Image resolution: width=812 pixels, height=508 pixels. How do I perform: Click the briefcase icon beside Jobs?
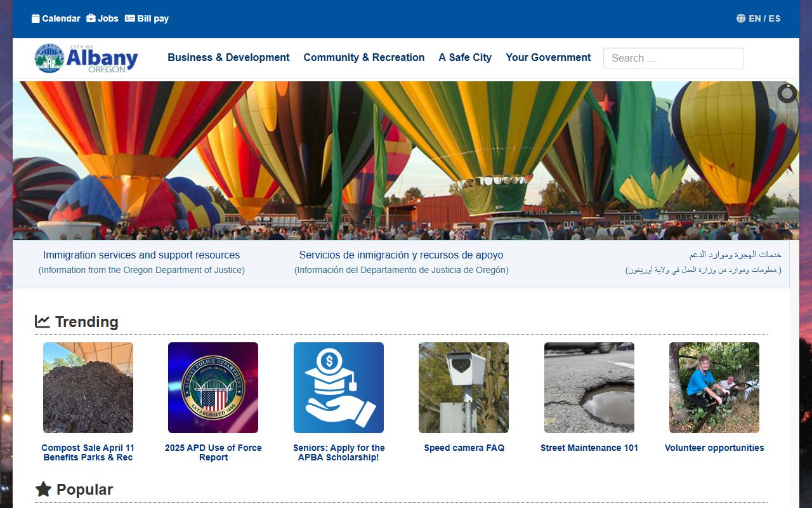(x=91, y=18)
